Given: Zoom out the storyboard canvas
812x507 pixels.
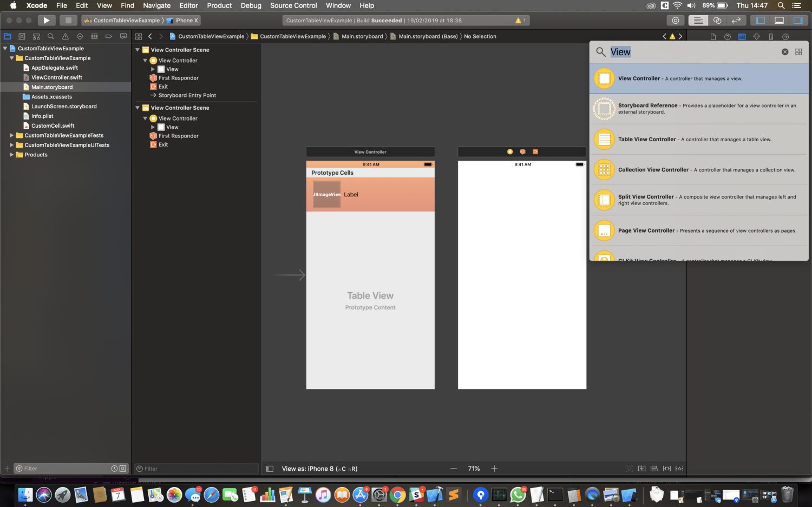Looking at the screenshot, I should tap(454, 469).
